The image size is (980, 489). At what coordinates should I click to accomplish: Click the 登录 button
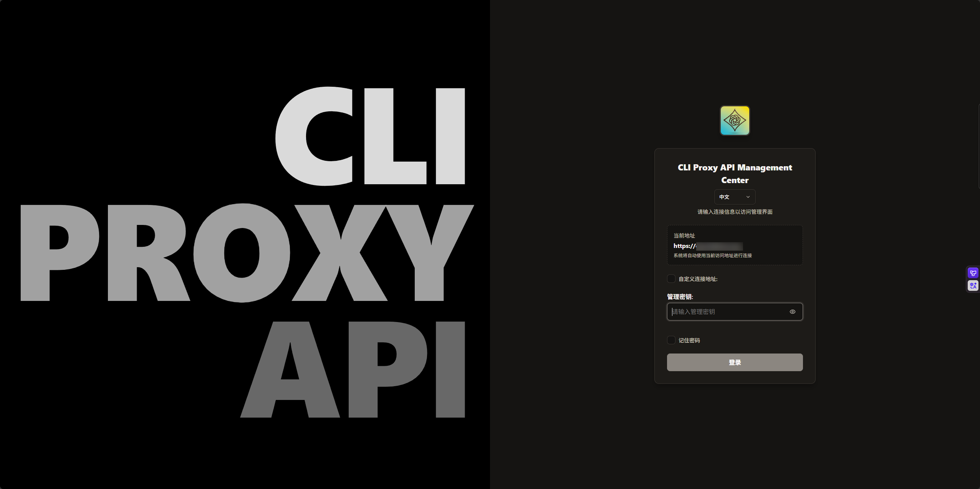[735, 362]
